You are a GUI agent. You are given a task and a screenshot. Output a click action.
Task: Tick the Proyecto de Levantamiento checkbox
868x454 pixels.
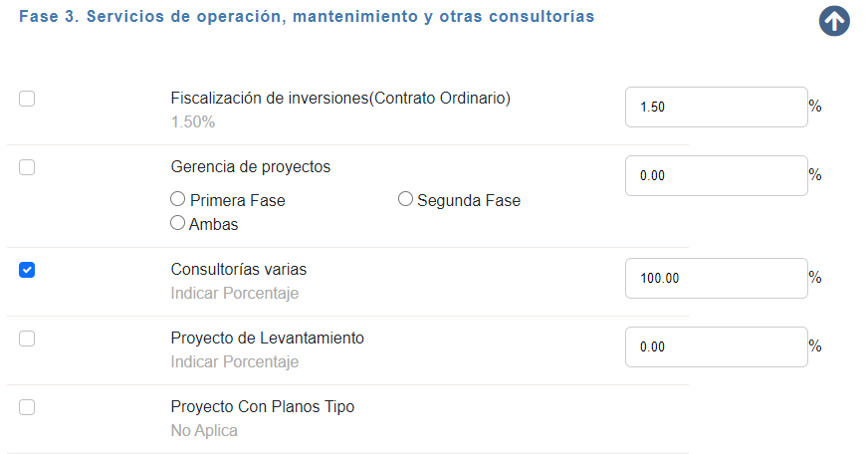click(27, 339)
